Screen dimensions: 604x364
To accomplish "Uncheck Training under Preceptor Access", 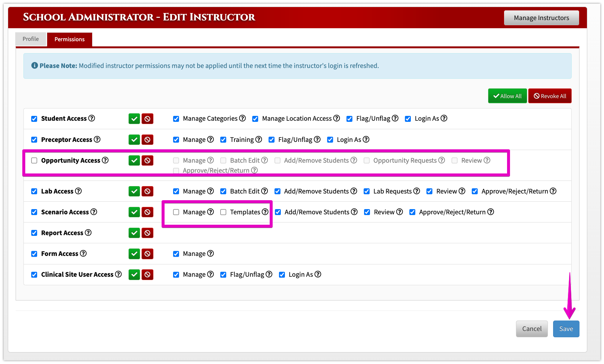I will [x=223, y=139].
